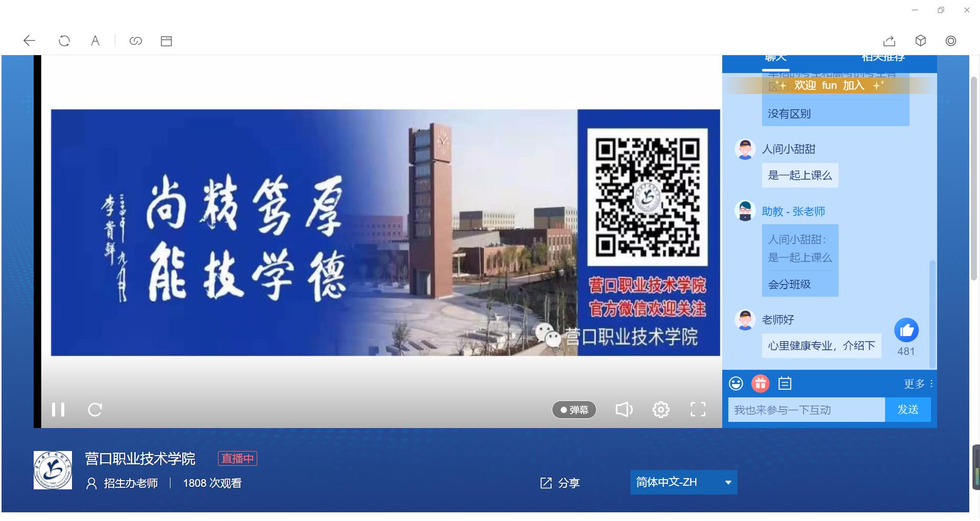The image size is (980, 521).
Task: Click the 老师好 user's avatar
Action: [x=745, y=320]
